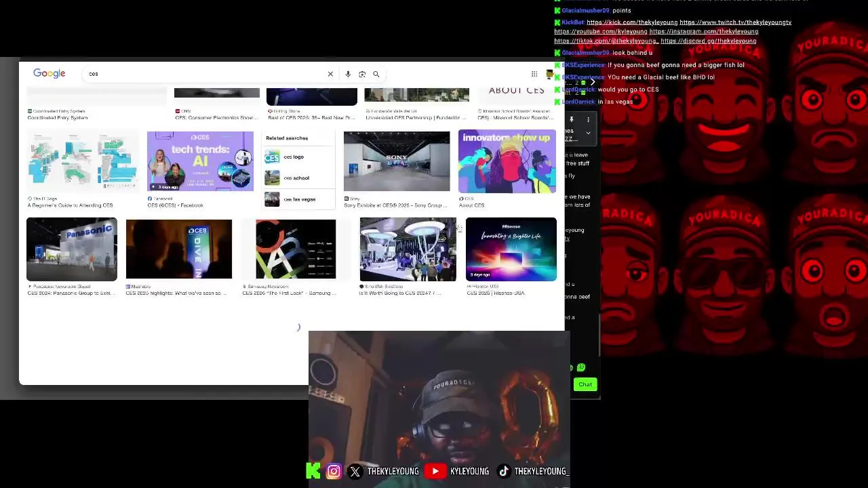Click the Instagram icon in stream overlay
Image resolution: width=868 pixels, height=488 pixels.
[334, 471]
